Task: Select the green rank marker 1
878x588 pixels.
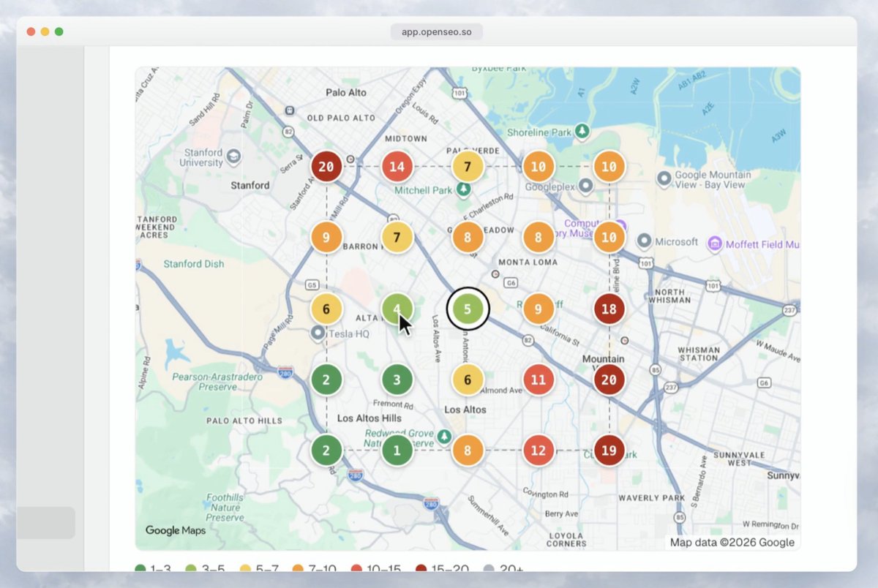Action: point(397,451)
